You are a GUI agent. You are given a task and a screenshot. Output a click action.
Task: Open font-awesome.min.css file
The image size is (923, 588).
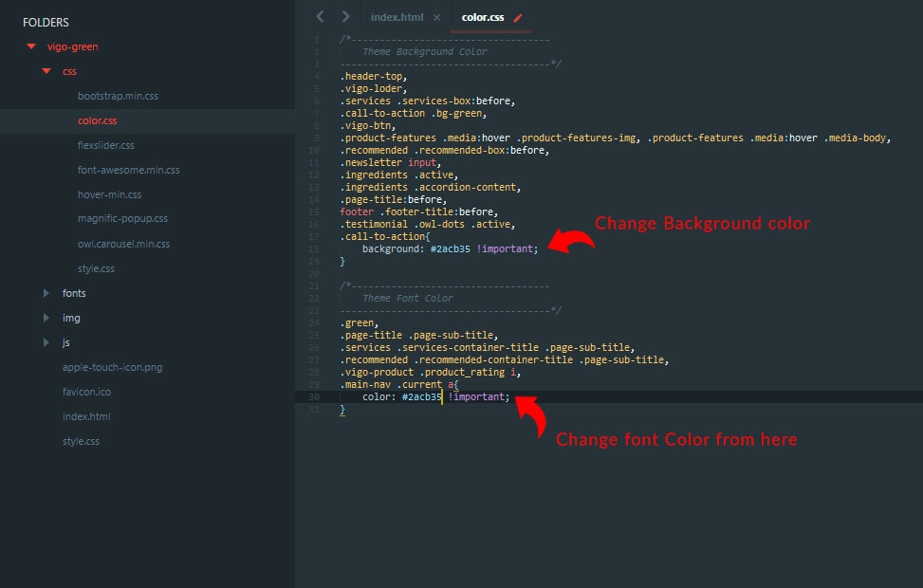(128, 170)
